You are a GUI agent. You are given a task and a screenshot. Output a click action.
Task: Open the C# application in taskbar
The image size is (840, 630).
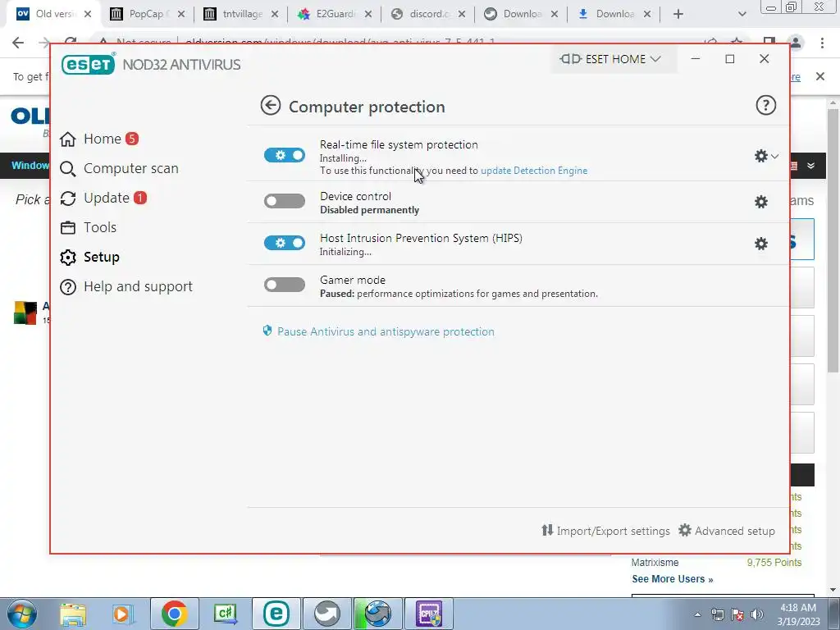point(226,614)
